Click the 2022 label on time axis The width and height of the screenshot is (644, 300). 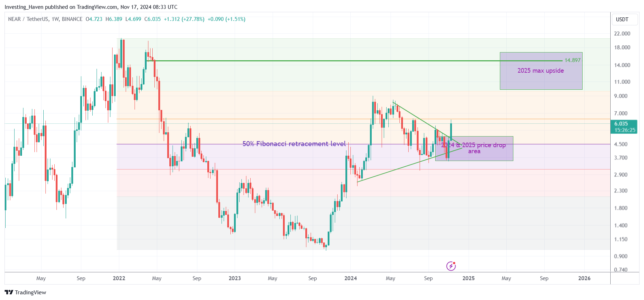(119, 278)
